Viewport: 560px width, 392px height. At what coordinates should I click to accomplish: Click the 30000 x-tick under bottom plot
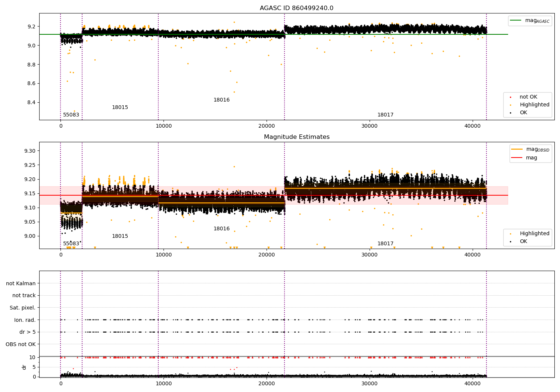370,384
